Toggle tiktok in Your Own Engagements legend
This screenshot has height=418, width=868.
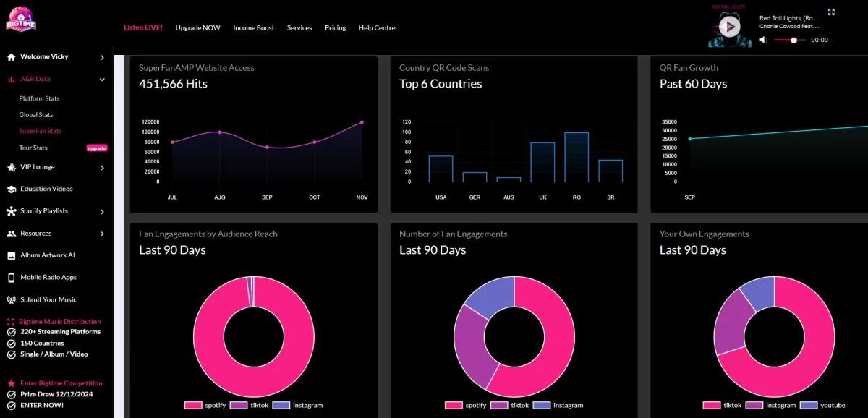click(x=722, y=406)
